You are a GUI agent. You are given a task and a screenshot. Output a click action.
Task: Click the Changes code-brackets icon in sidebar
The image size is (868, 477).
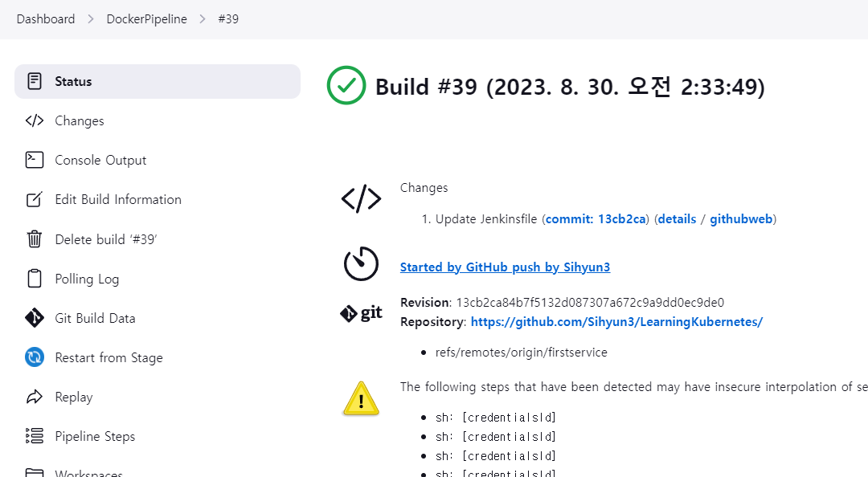pos(35,120)
